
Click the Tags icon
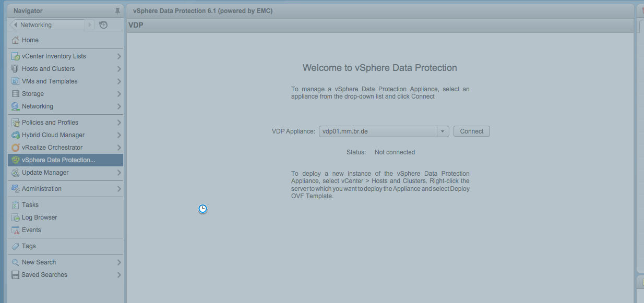click(16, 246)
